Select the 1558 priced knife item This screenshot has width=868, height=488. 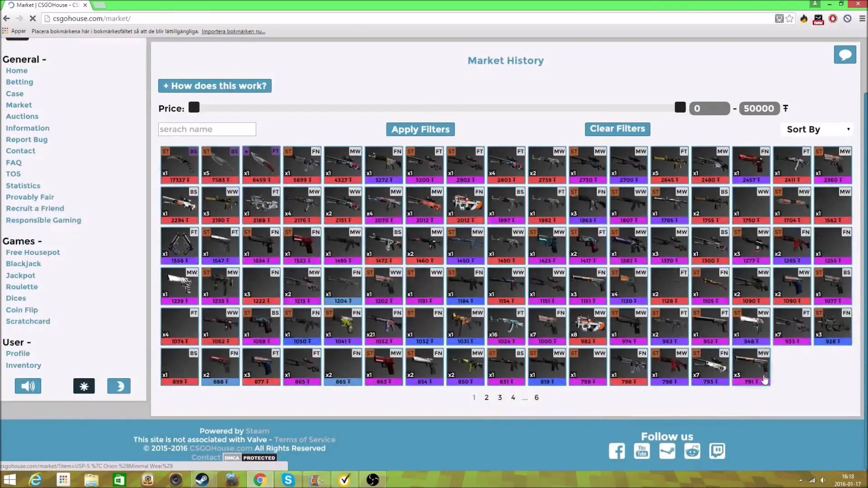point(179,246)
